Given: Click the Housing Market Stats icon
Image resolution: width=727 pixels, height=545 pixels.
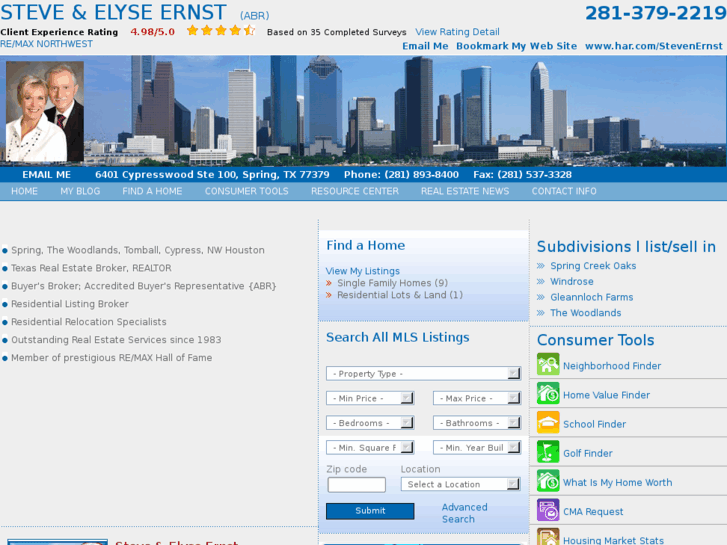Looking at the screenshot, I should pyautogui.click(x=548, y=537).
